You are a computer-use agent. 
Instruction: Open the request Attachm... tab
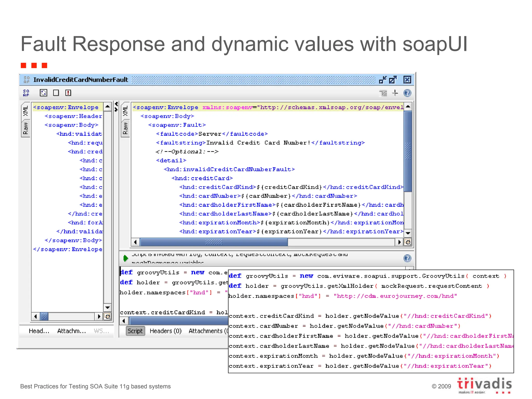(71, 331)
